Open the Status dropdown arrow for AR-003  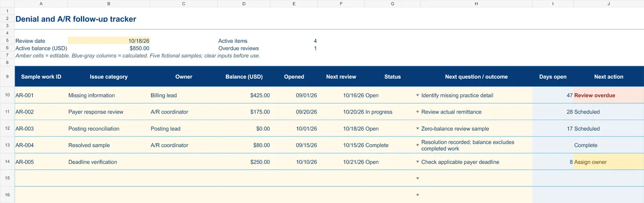[x=418, y=129]
